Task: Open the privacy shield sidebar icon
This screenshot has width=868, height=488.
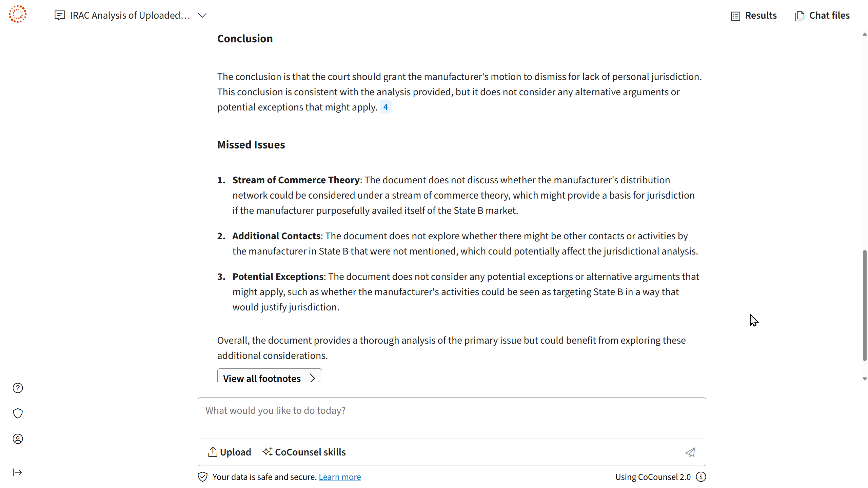Action: (18, 413)
